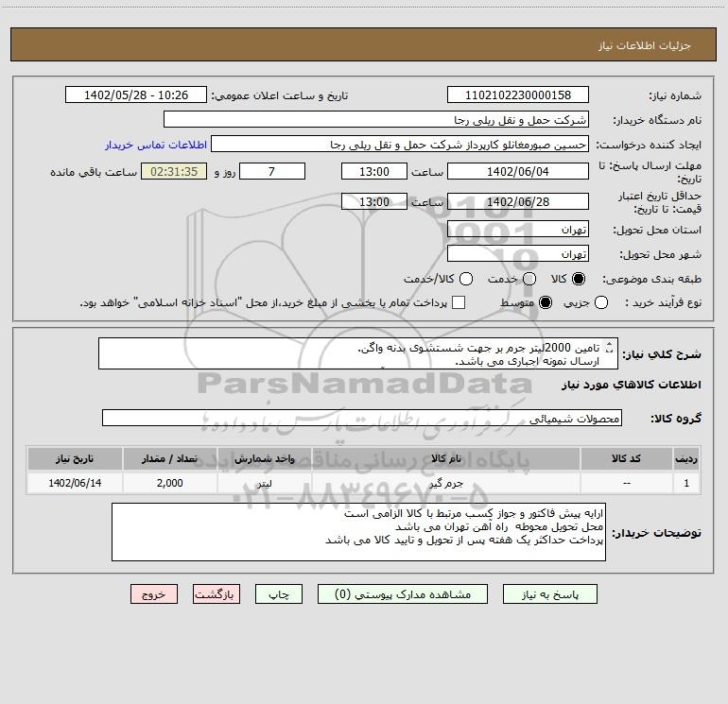Click the goods group field محصولات شیمیائی

pos(362,418)
